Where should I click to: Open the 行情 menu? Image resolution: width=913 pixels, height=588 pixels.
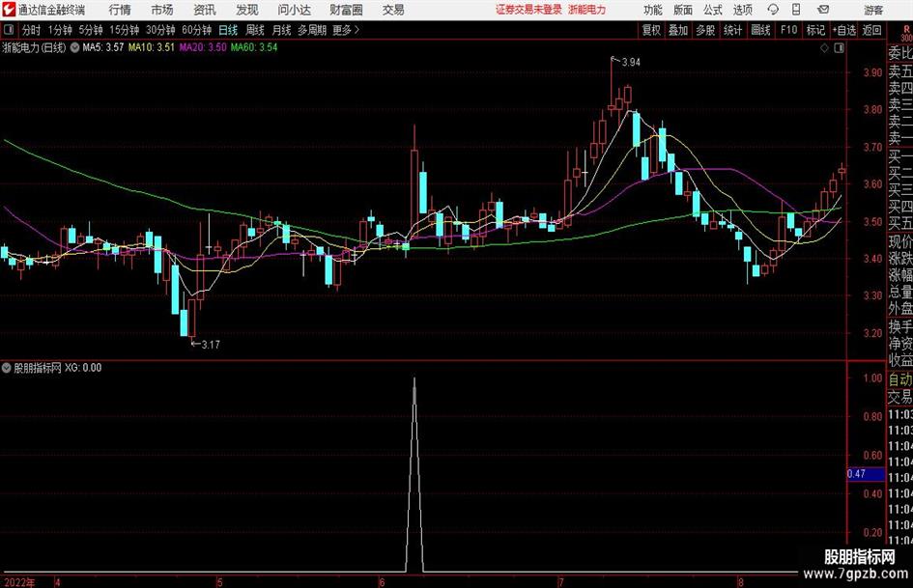point(120,10)
